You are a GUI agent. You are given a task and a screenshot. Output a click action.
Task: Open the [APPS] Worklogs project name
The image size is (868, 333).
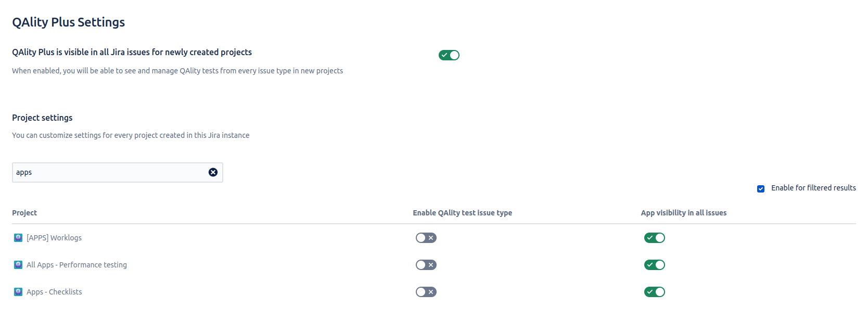pos(54,238)
